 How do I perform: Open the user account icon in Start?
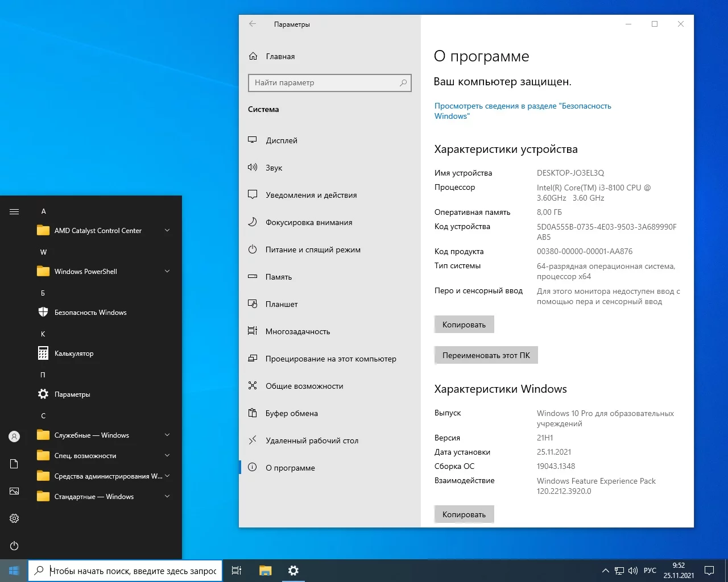pyautogui.click(x=14, y=436)
